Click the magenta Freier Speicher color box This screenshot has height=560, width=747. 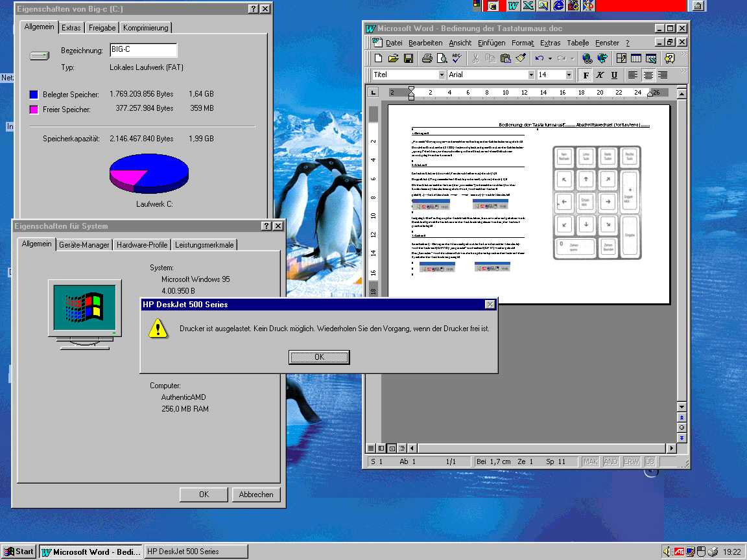tap(33, 110)
